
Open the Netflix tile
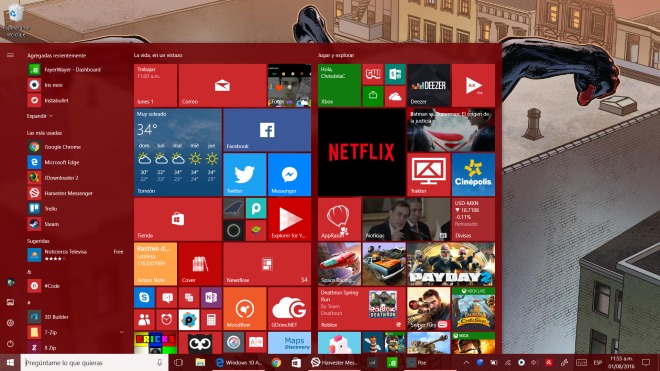[361, 152]
